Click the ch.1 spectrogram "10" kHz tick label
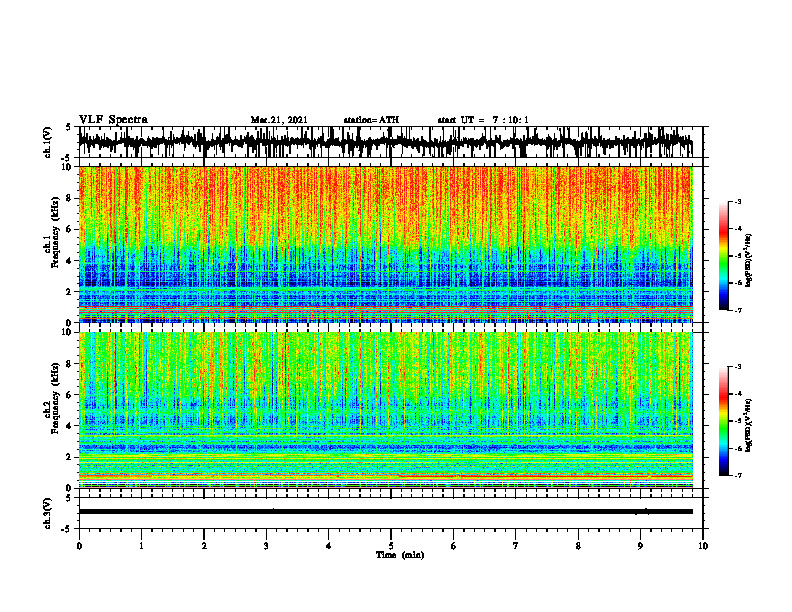 68,167
